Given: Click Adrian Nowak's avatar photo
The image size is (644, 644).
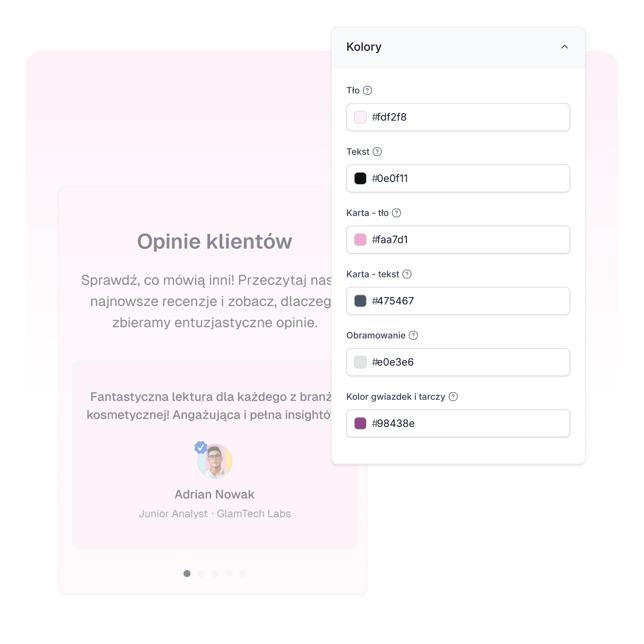Looking at the screenshot, I should (x=215, y=462).
